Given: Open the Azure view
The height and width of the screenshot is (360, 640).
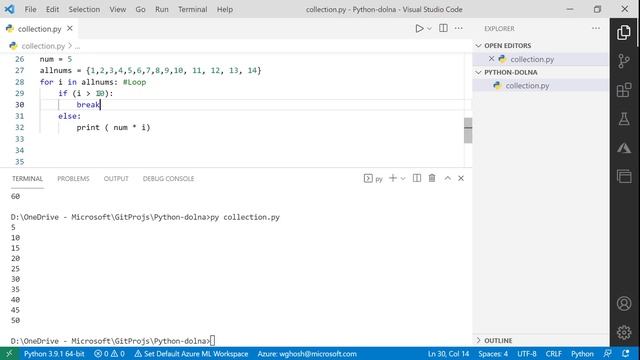Looking at the screenshot, I should click(624, 148).
